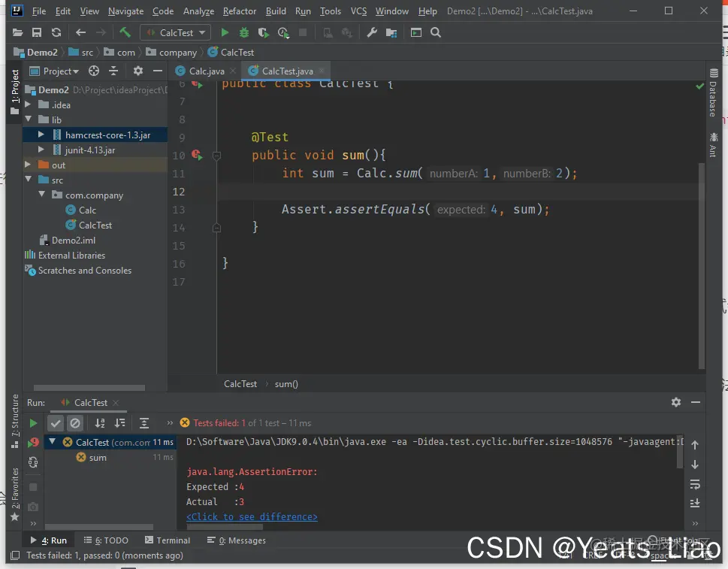Open the File menu
The image size is (728, 569).
coord(39,11)
